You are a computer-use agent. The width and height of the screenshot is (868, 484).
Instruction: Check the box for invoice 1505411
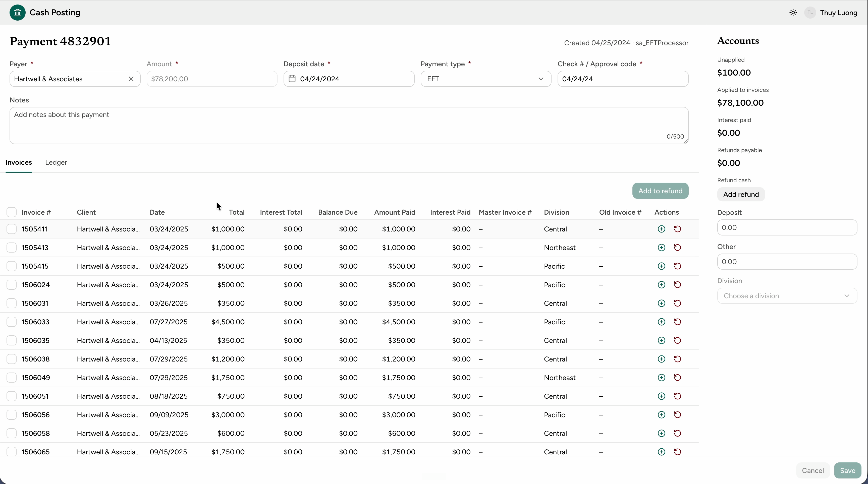[12, 229]
